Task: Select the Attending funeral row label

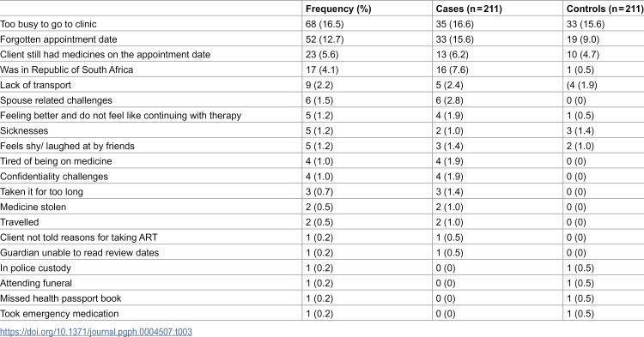Action: click(36, 283)
